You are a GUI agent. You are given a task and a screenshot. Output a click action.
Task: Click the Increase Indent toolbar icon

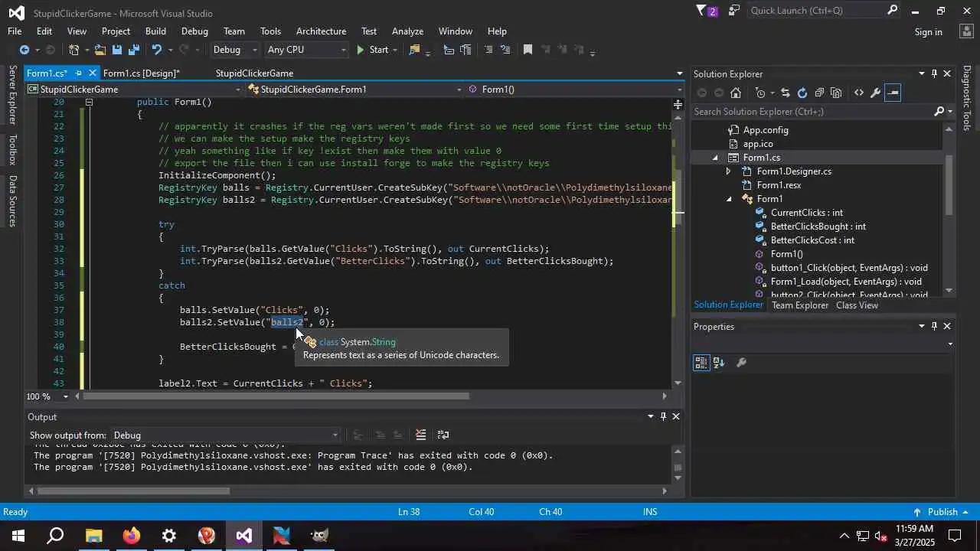pos(465,50)
